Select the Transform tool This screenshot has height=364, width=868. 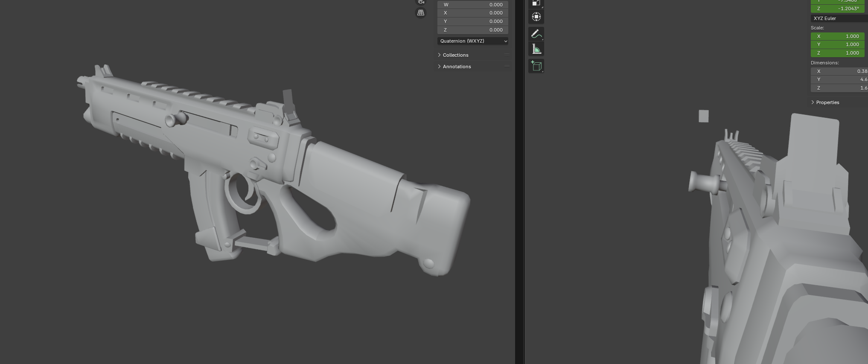pos(536,17)
